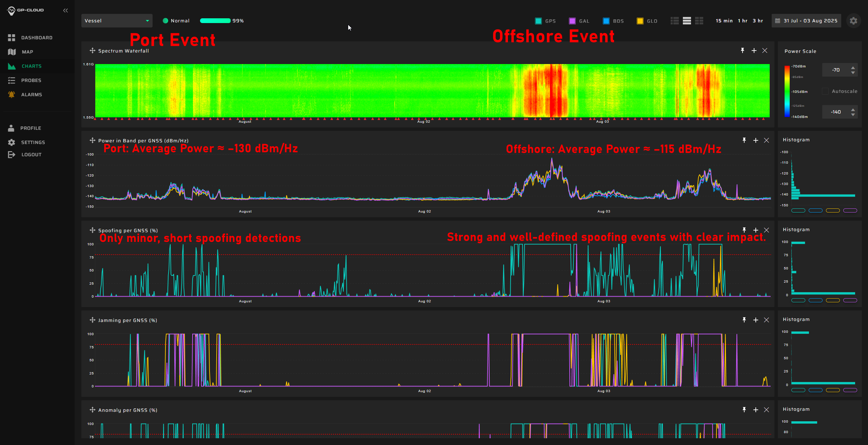
Task: Enable the Autoscale checkbox
Action: (x=826, y=91)
